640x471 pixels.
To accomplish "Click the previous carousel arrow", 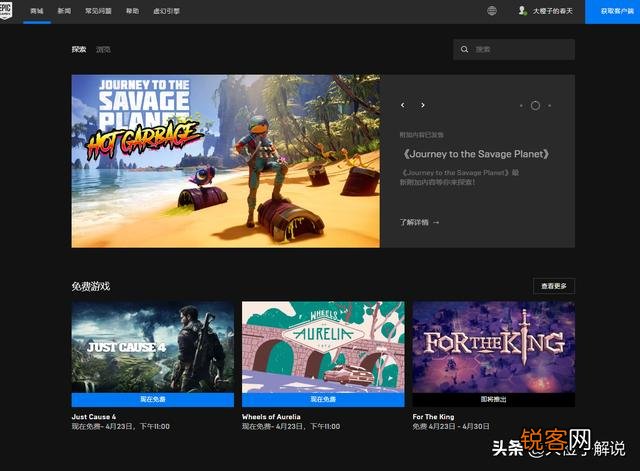I will click(403, 105).
